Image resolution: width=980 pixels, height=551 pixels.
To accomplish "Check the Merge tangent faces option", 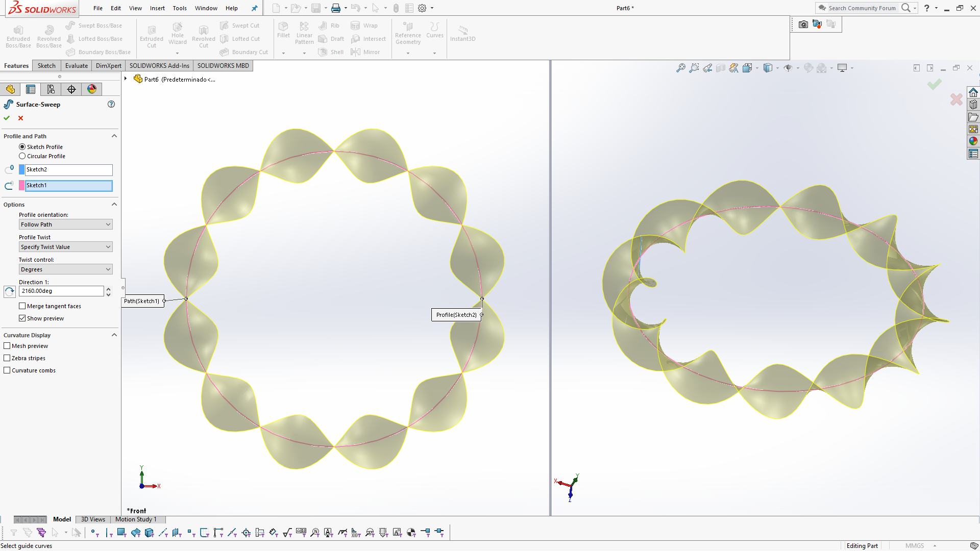I will (22, 306).
